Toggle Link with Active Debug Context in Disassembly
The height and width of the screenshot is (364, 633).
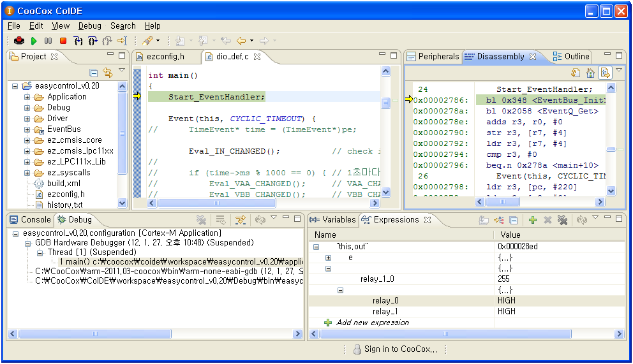[x=605, y=73]
